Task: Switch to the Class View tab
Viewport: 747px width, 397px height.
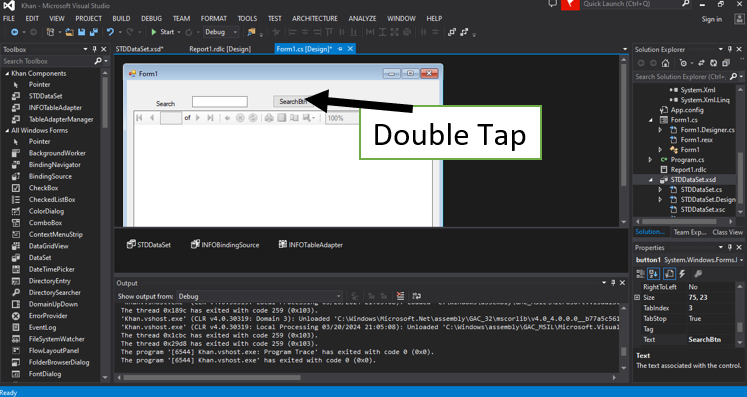Action: 727,232
